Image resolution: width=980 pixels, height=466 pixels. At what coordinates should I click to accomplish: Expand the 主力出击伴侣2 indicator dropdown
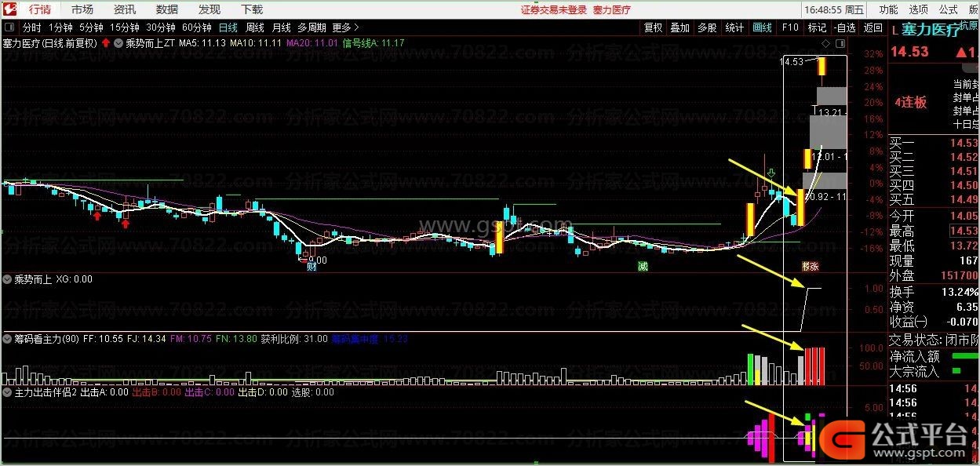[8, 391]
